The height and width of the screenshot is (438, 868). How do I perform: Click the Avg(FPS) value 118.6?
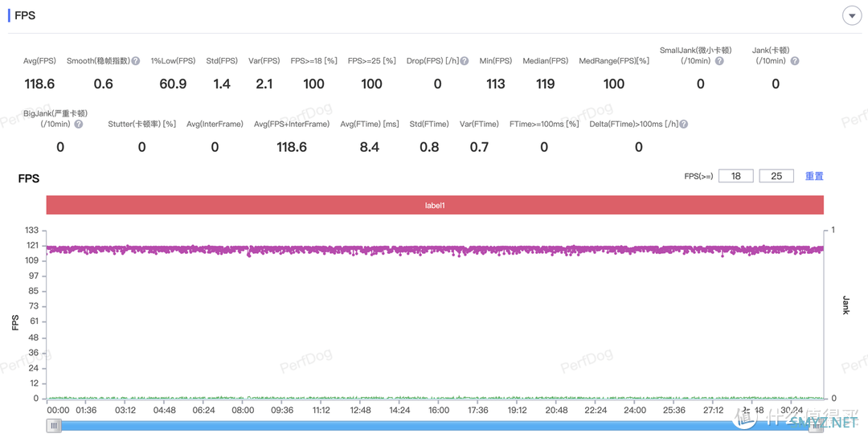(39, 84)
